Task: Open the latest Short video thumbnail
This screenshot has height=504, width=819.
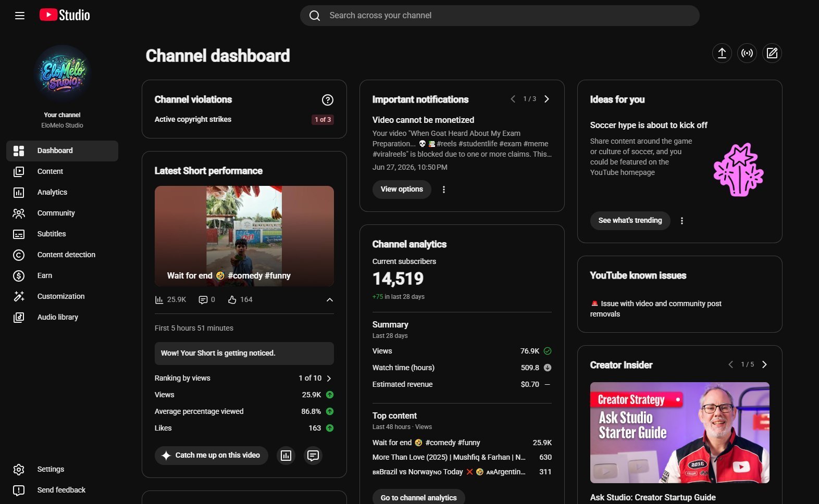Action: point(244,236)
